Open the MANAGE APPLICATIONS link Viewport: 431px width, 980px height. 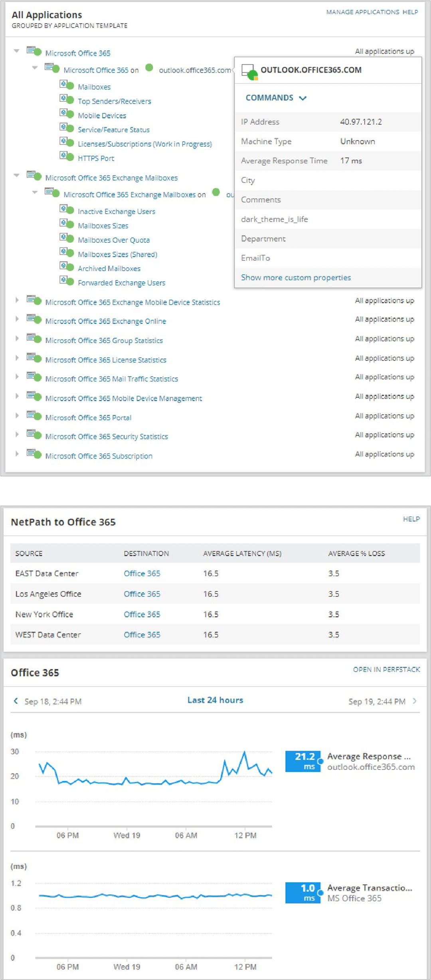click(363, 12)
